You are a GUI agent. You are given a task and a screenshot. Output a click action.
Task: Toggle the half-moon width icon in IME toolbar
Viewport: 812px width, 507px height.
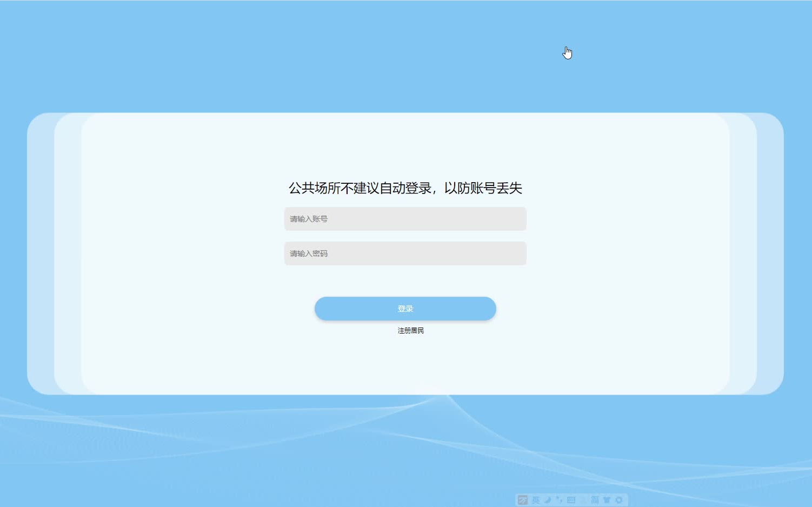coord(548,500)
